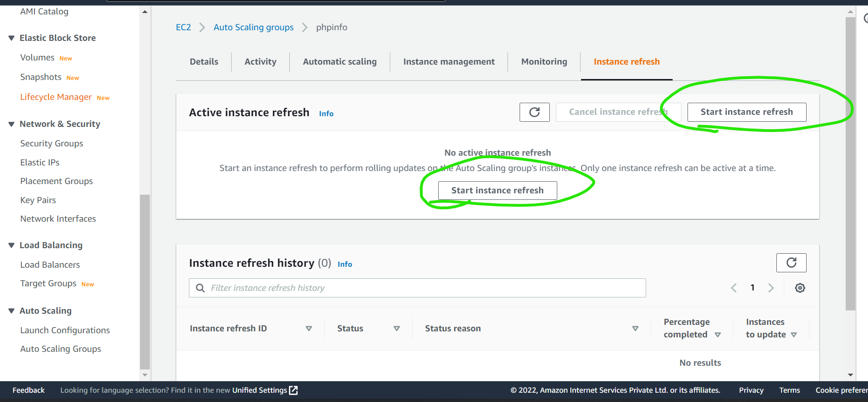Viewport: 868px width, 402px height.
Task: Go to next history page arrow
Action: [771, 288]
